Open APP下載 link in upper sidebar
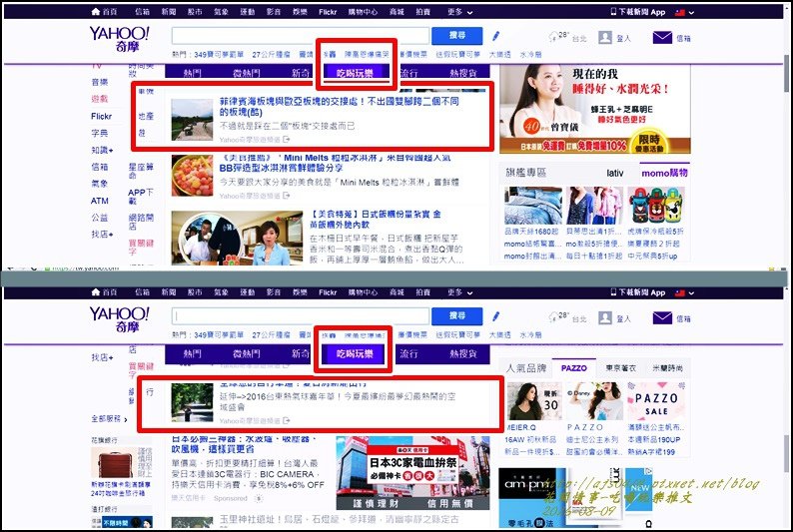793x532 pixels. pyautogui.click(x=141, y=197)
